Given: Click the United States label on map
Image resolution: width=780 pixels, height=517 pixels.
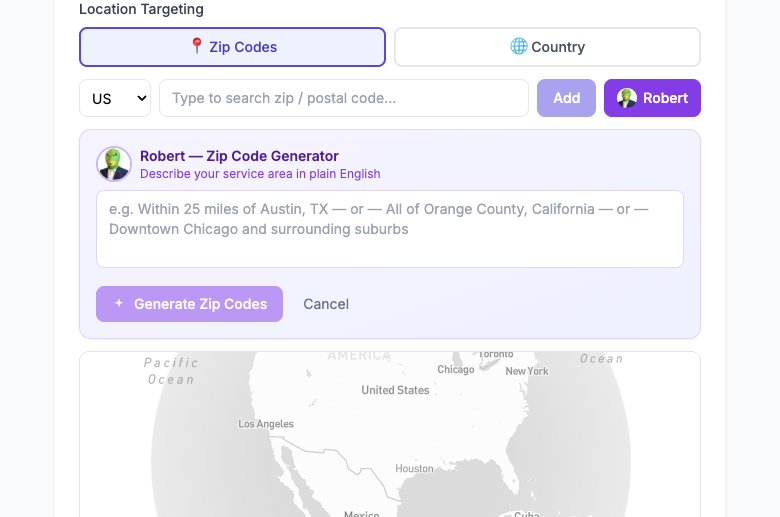Looking at the screenshot, I should click(395, 390).
